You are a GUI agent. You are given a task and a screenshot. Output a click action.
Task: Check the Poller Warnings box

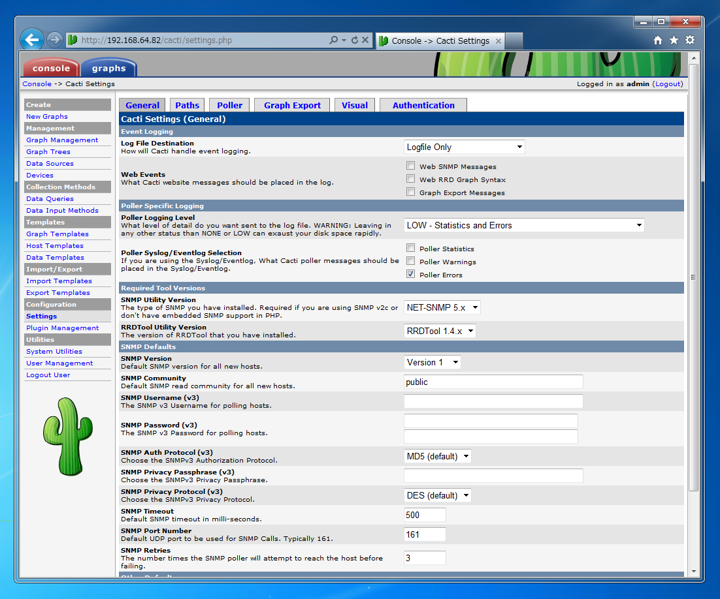click(411, 261)
